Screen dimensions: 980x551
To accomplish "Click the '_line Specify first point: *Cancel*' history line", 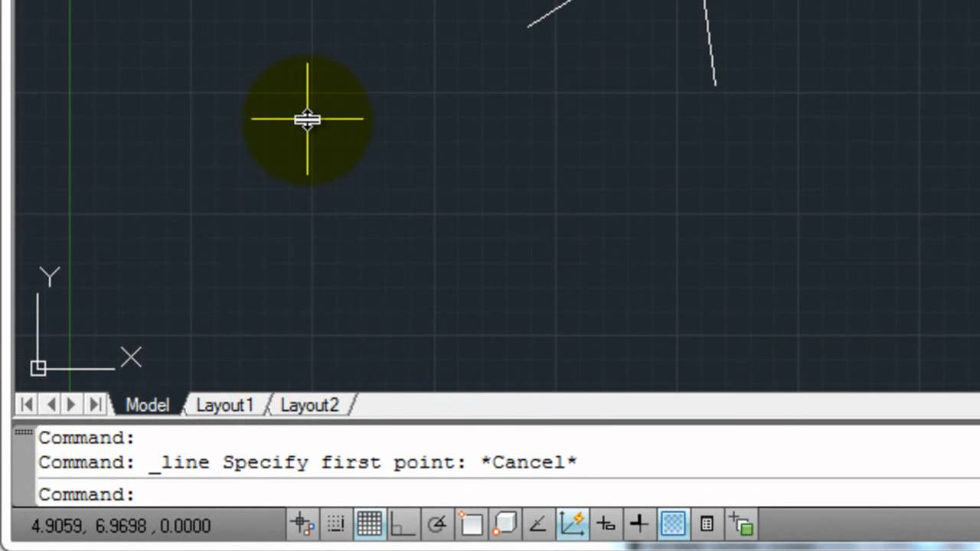I will pos(308,462).
